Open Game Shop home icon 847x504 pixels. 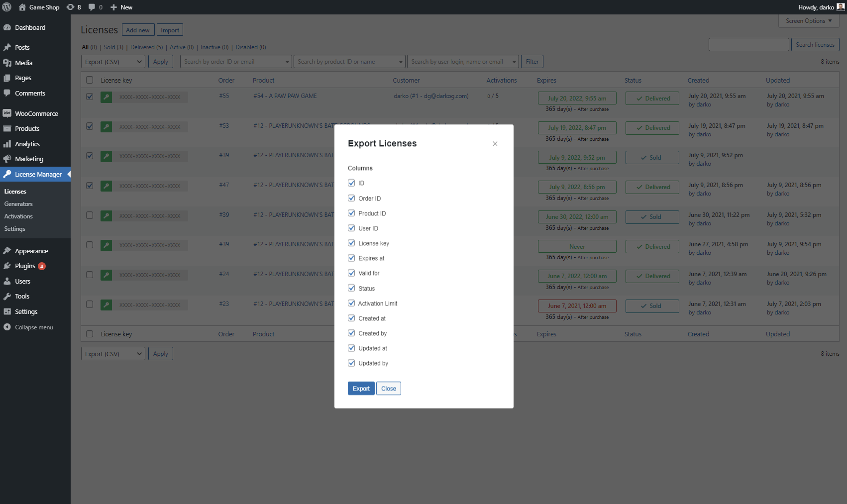22,7
